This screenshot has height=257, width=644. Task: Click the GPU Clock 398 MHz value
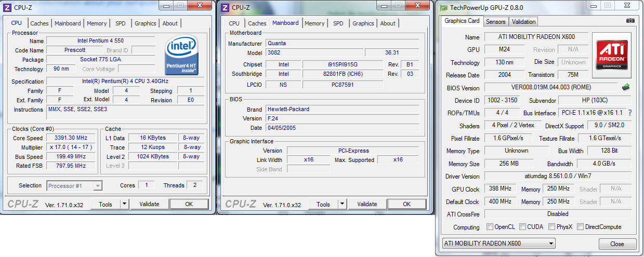pyautogui.click(x=500, y=188)
